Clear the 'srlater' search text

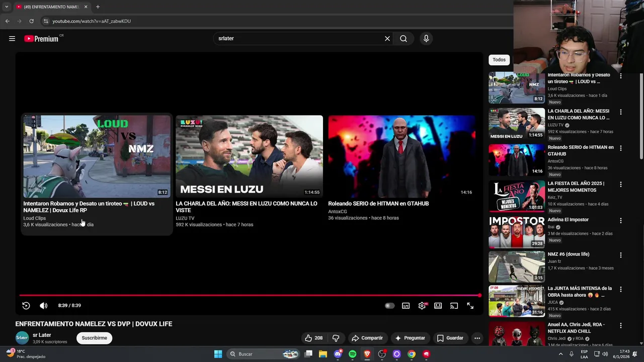[387, 39]
